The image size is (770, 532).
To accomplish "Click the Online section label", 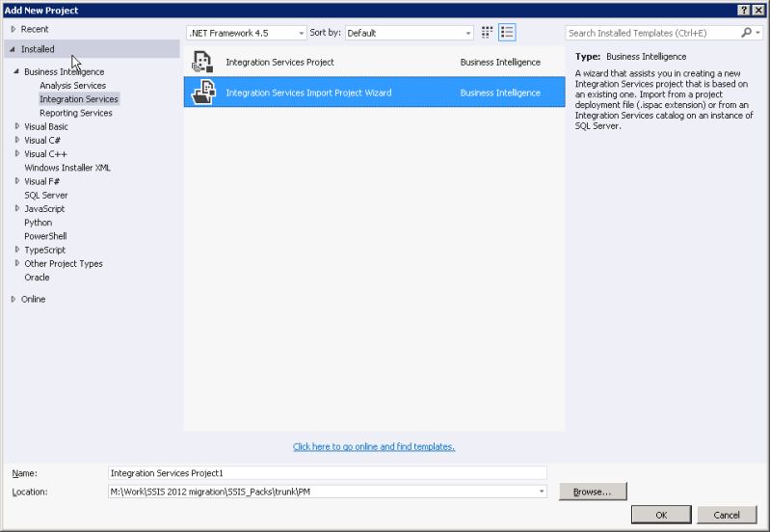I will [x=33, y=299].
